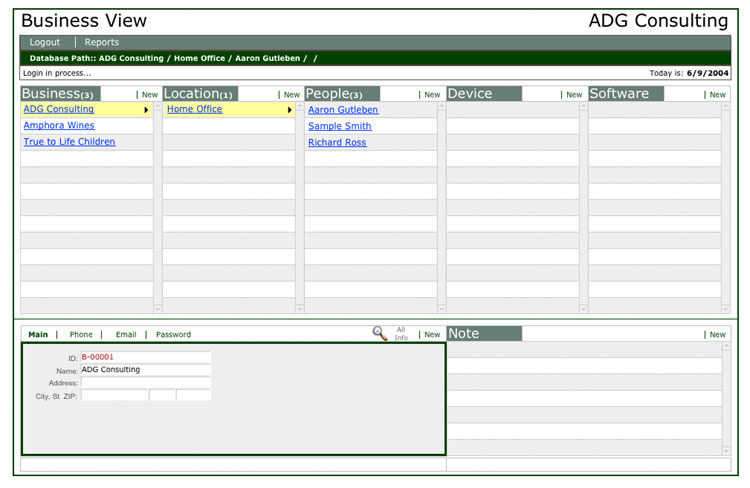The width and height of the screenshot is (750, 488).
Task: Open Richard Ross in People list
Action: 338,142
